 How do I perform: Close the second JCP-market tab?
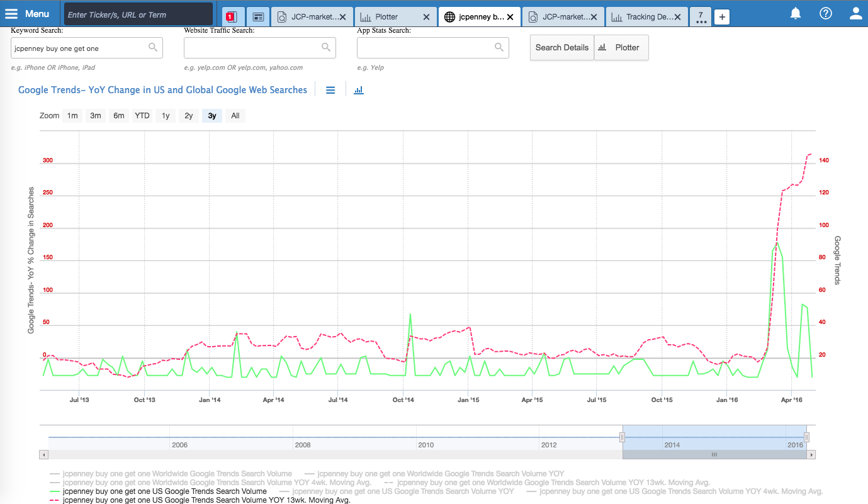(x=594, y=17)
